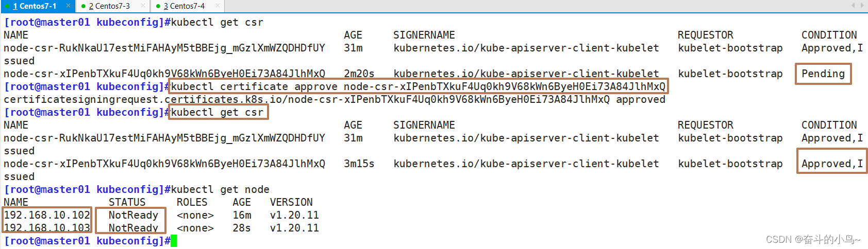Image resolution: width=868 pixels, height=249 pixels.
Task: Click the 'certificatesigningrequest...approved' output line
Action: click(335, 99)
